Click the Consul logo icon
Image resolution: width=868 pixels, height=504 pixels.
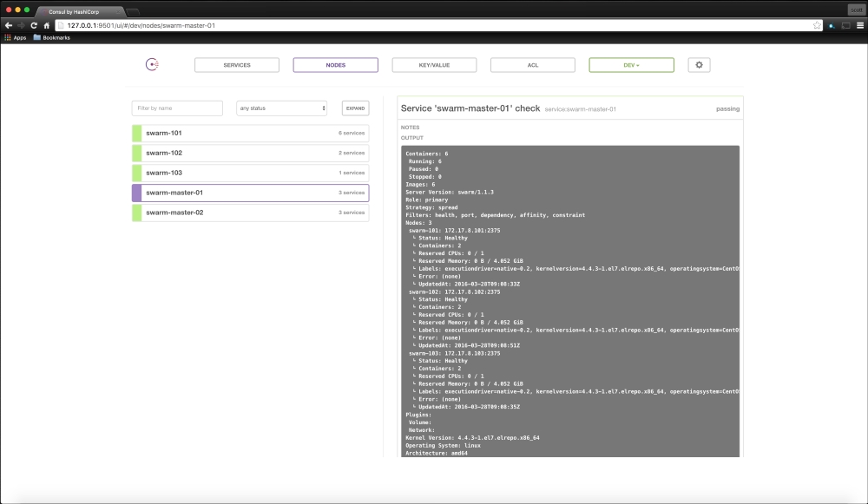153,64
